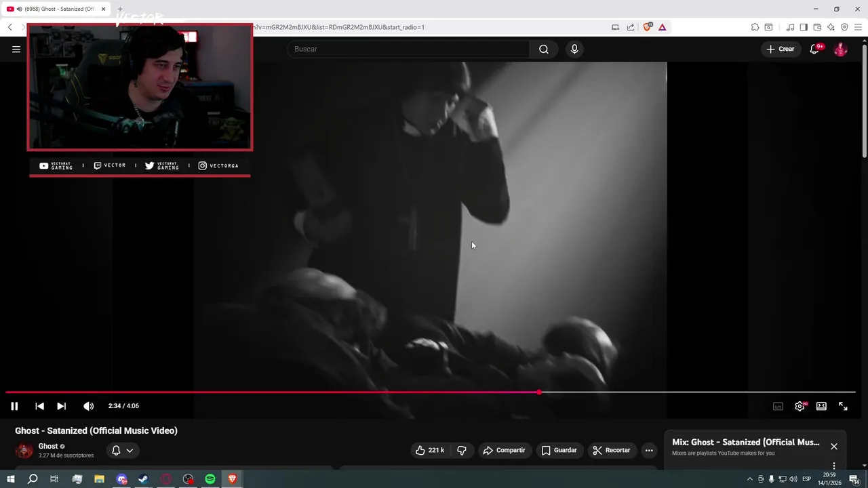
Task: Click the page vertical scrollbar
Action: pos(865,102)
